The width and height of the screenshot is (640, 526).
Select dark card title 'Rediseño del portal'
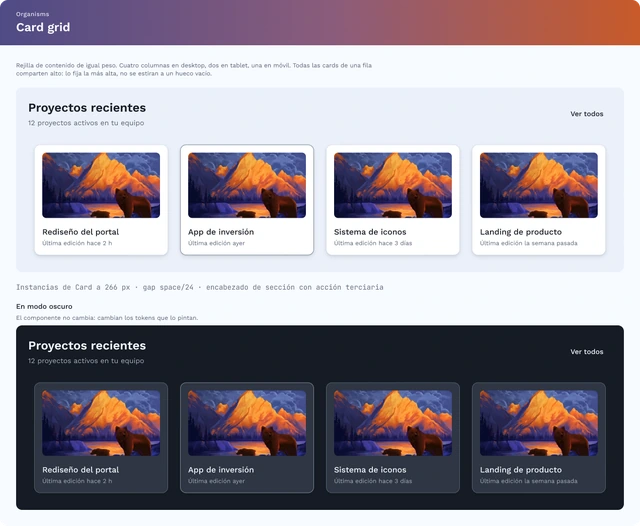[80, 470]
